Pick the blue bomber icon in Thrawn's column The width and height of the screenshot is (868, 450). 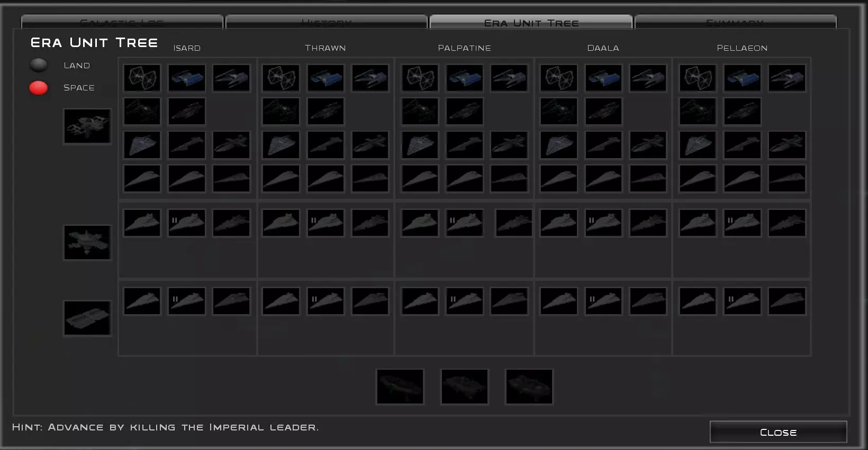pyautogui.click(x=325, y=78)
